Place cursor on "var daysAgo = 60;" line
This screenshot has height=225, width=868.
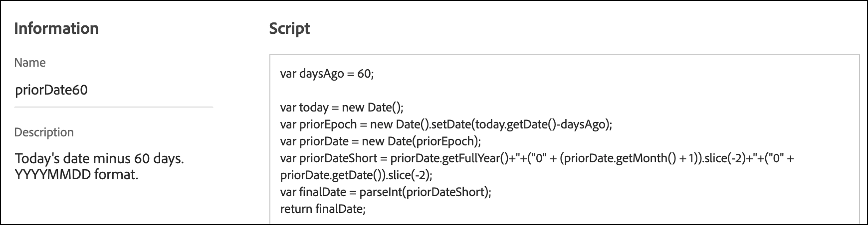[x=327, y=74]
